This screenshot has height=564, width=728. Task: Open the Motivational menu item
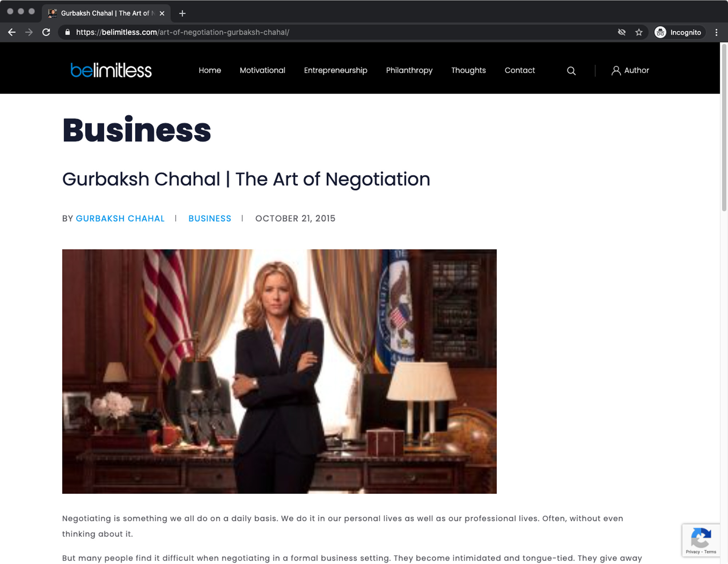(x=262, y=70)
